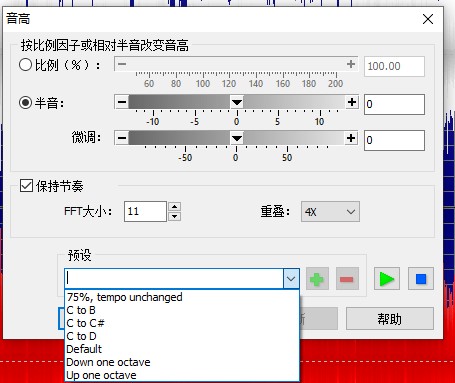455x383 pixels.
Task: Increase FFT大小 with the up arrow
Action: [175, 207]
